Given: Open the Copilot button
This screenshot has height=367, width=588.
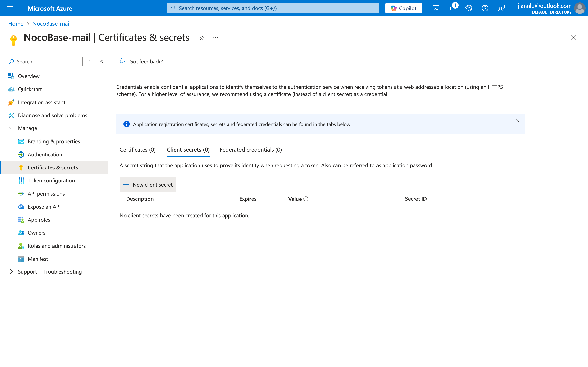Looking at the screenshot, I should click(x=403, y=8).
